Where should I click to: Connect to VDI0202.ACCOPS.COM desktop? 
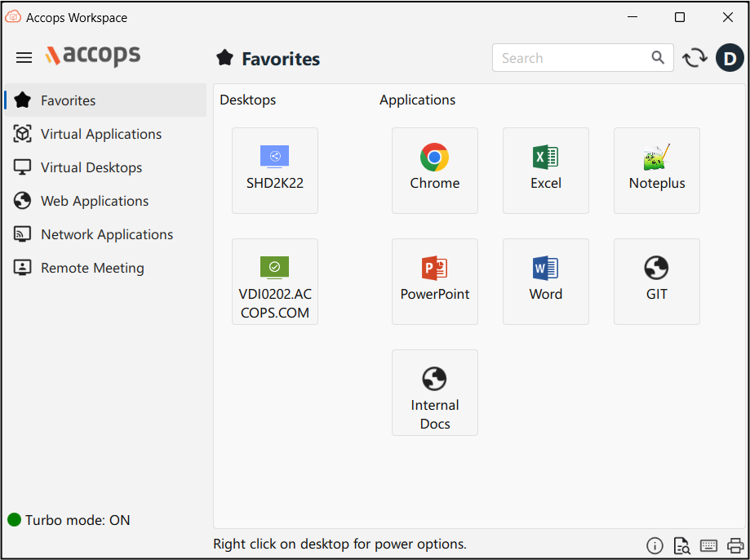(275, 282)
